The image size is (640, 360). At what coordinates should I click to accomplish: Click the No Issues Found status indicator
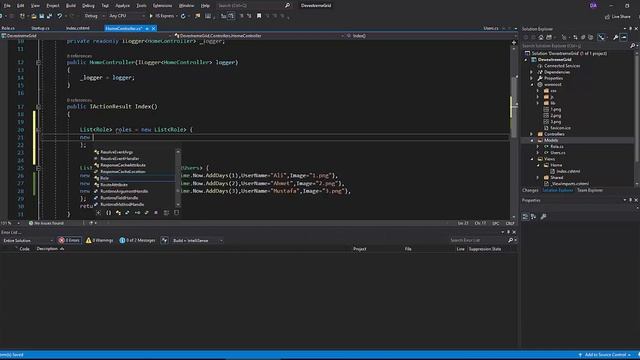click(x=46, y=223)
